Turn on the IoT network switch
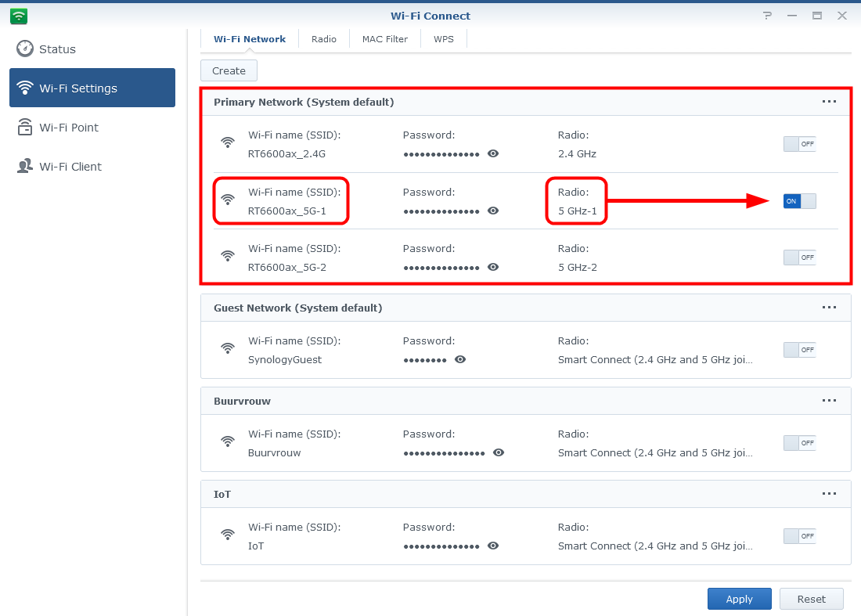The height and width of the screenshot is (616, 861). pos(799,536)
